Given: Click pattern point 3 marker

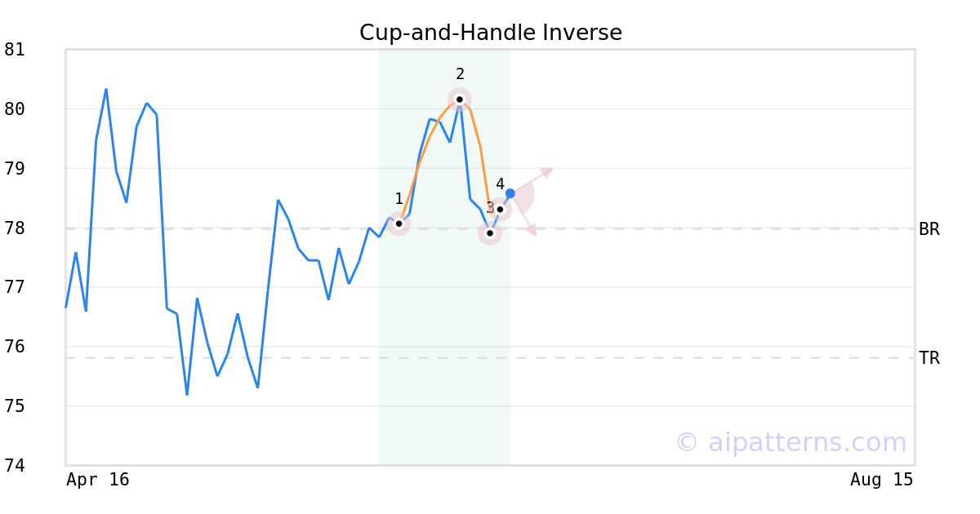Looking at the screenshot, I should tap(490, 233).
